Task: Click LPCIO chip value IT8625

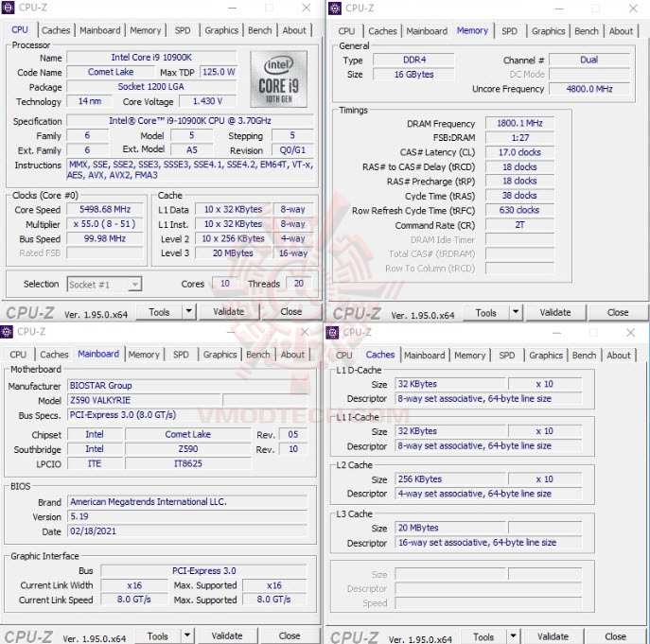Action: 188,463
